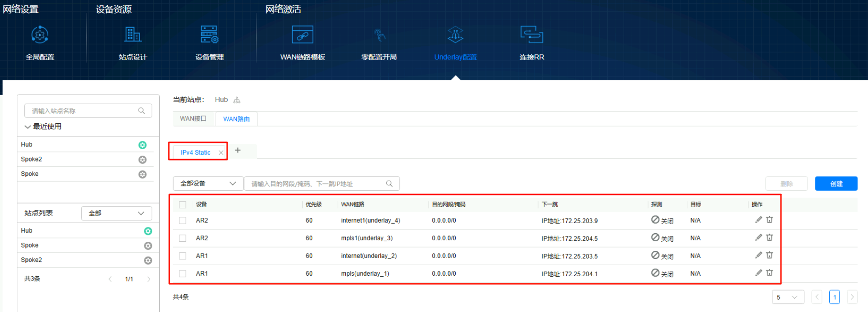
Task: Open the page size dropdown showing 5
Action: pyautogui.click(x=787, y=297)
